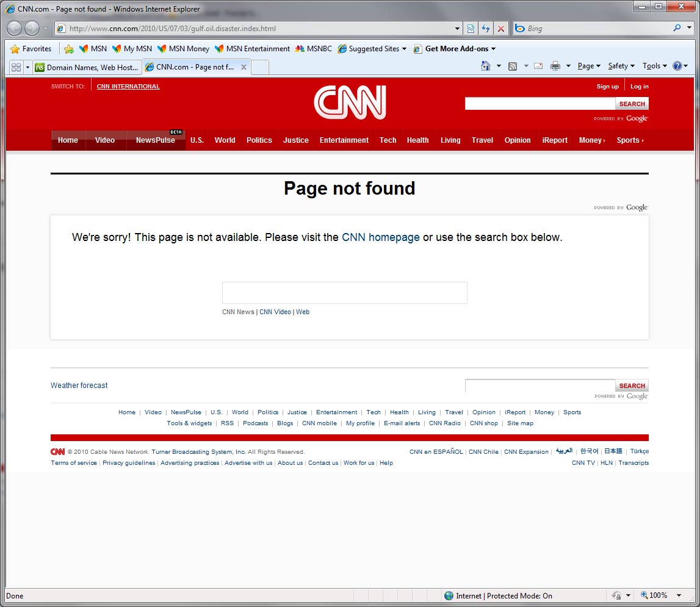Switch to the Domain Names, Web Host tab

click(86, 67)
